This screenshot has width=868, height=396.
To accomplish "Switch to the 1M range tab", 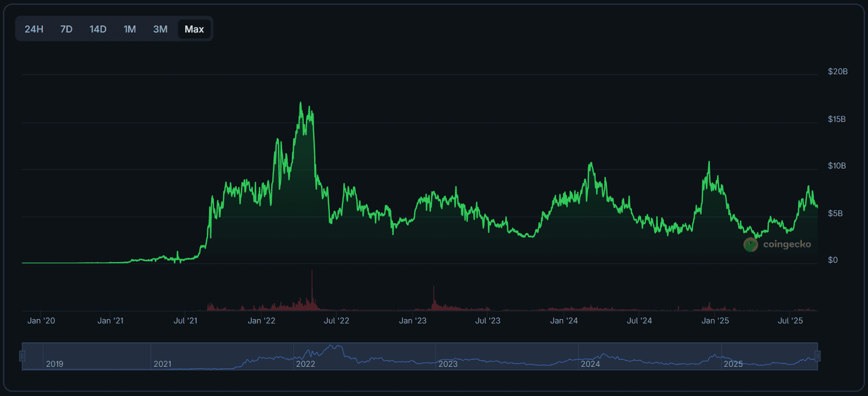I will pos(129,29).
